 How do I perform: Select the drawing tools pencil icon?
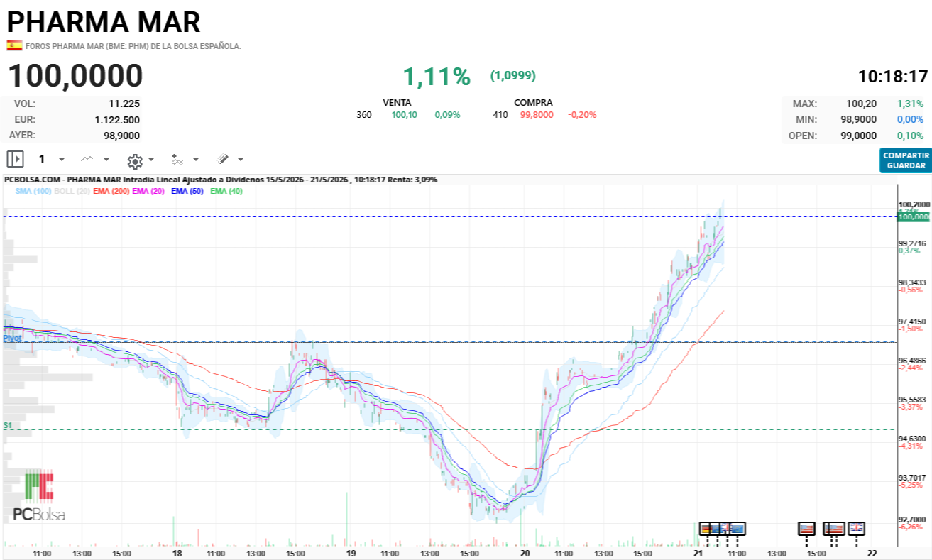point(223,159)
